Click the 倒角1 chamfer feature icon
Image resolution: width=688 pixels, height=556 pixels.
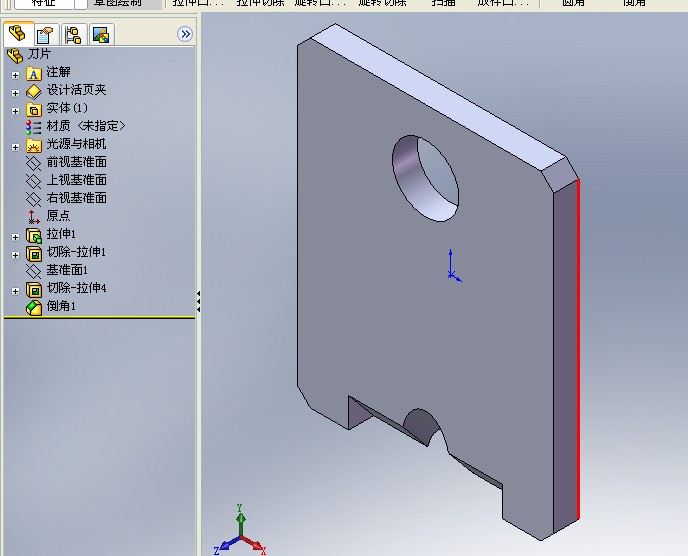point(34,308)
